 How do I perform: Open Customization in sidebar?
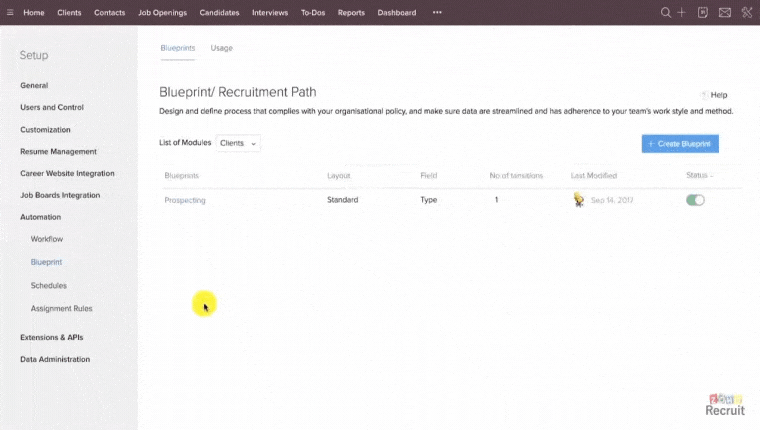click(x=45, y=129)
